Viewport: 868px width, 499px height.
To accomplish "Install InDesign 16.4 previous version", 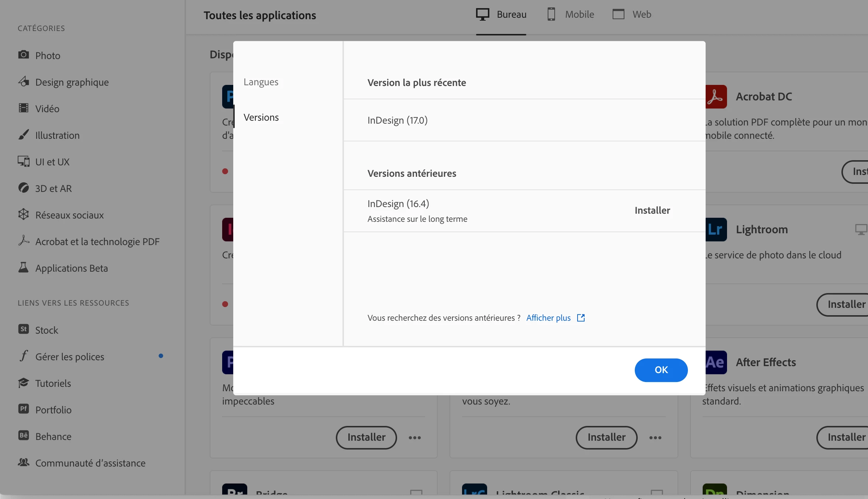I will pos(652,210).
